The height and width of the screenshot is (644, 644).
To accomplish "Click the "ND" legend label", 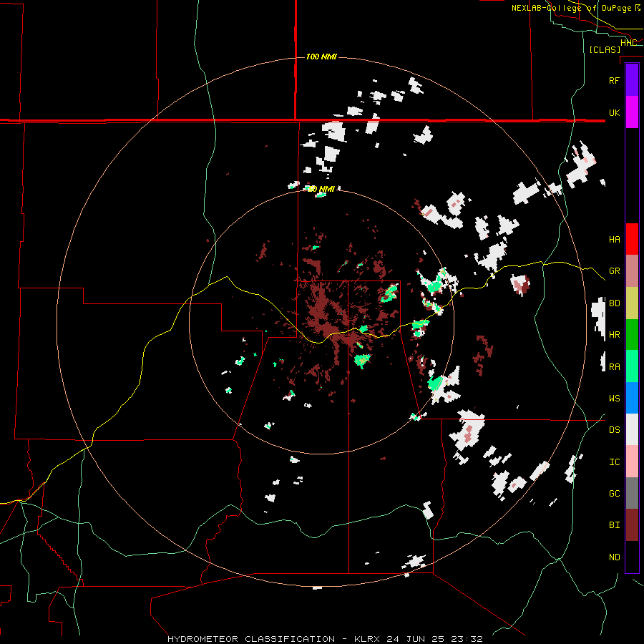I will (614, 557).
